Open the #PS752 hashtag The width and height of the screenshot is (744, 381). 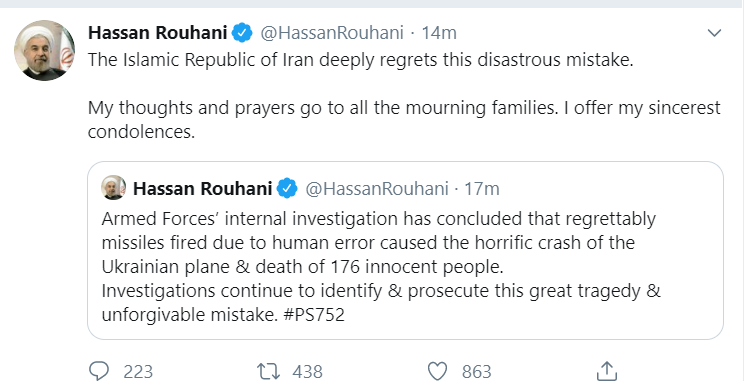pyautogui.click(x=313, y=315)
